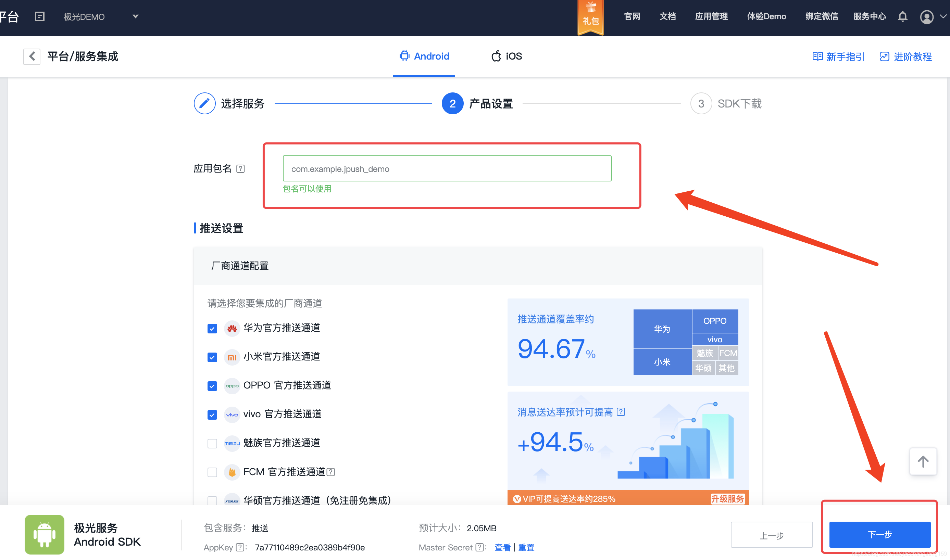
Task: Click the 厂商通道配置 section header
Action: 478,266
